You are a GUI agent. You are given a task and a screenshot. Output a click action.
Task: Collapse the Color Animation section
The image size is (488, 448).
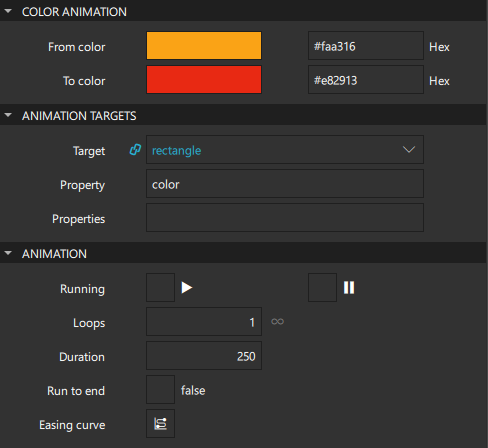click(x=8, y=11)
